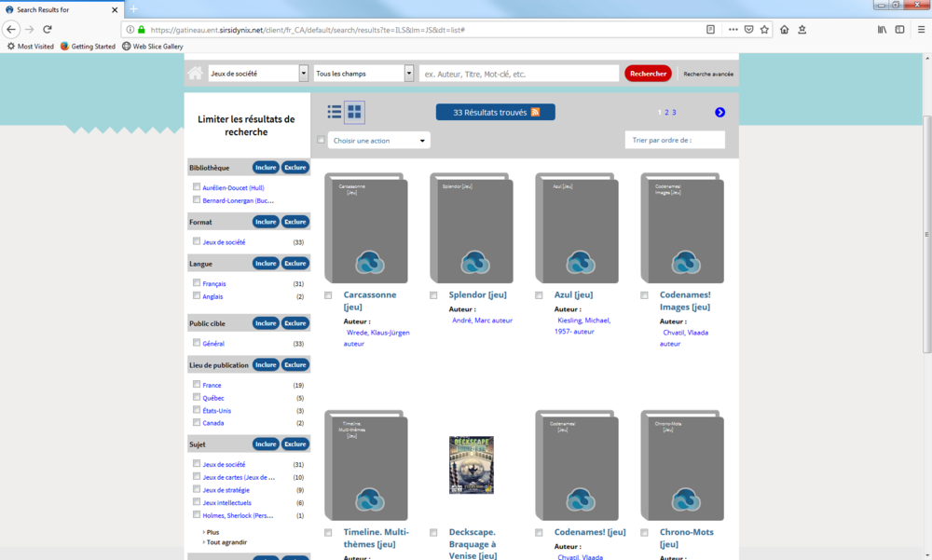Screen dimensions: 932x560
Task: Click Exclure for the Format filter
Action: pos(295,222)
